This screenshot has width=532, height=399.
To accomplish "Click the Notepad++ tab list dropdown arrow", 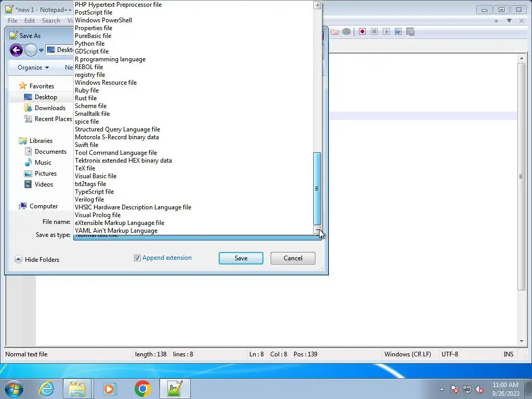I will (509, 21).
